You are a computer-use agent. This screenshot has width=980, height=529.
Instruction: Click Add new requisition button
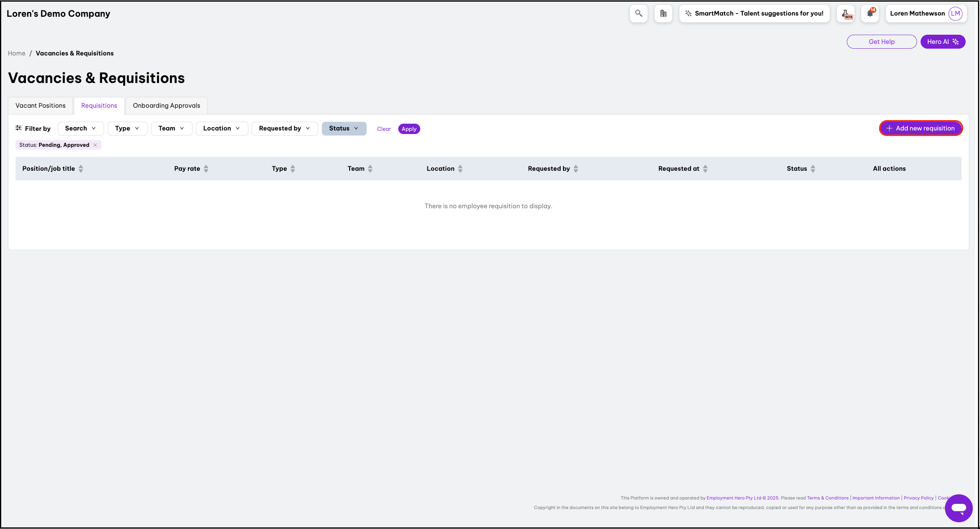921,128
